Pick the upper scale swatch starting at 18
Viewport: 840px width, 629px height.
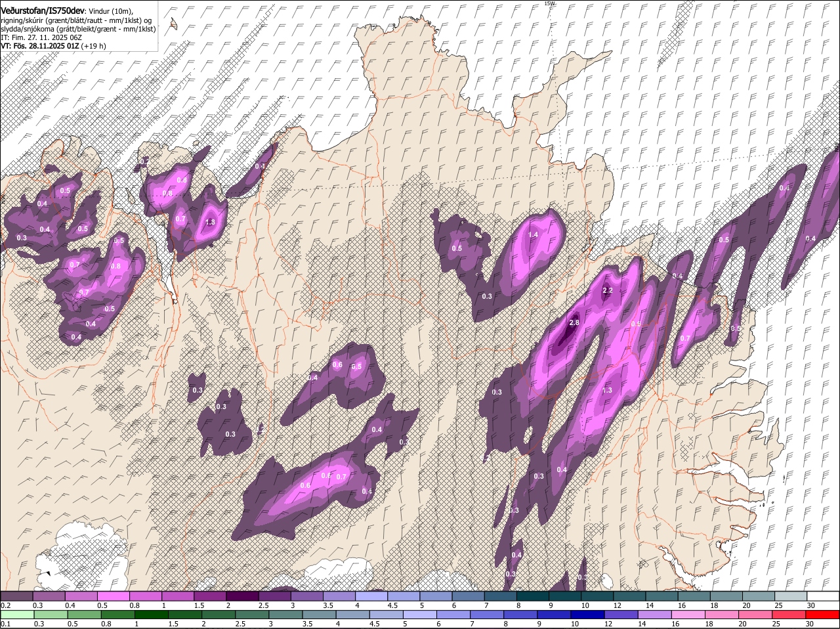[726, 596]
